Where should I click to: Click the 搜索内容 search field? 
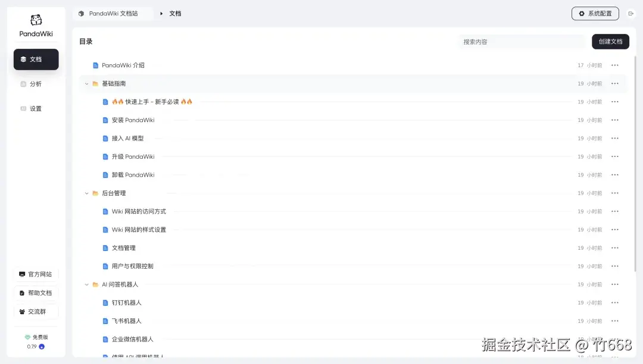tap(521, 42)
